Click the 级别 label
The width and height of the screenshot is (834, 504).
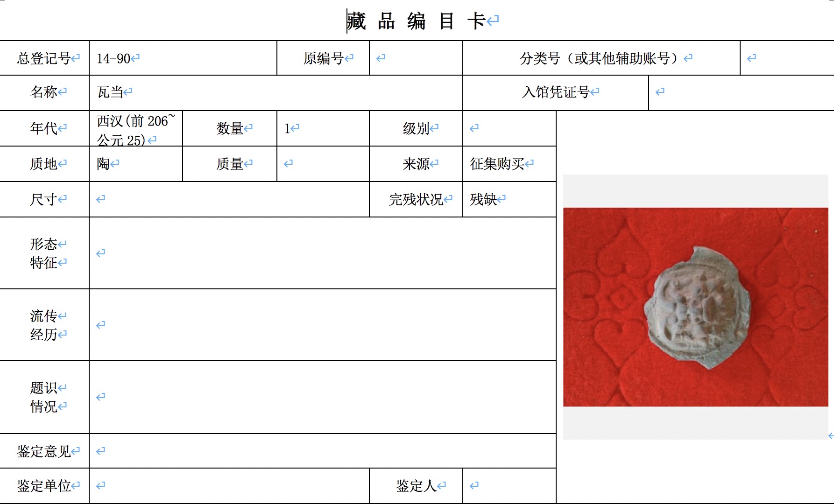click(416, 128)
